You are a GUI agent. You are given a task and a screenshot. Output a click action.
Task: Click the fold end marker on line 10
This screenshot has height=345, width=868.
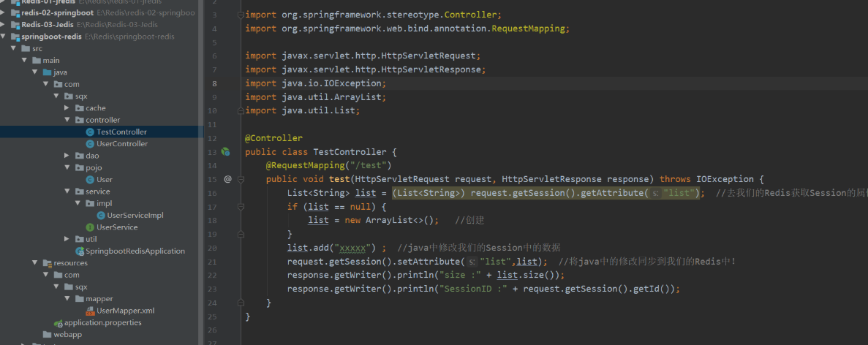click(x=241, y=110)
